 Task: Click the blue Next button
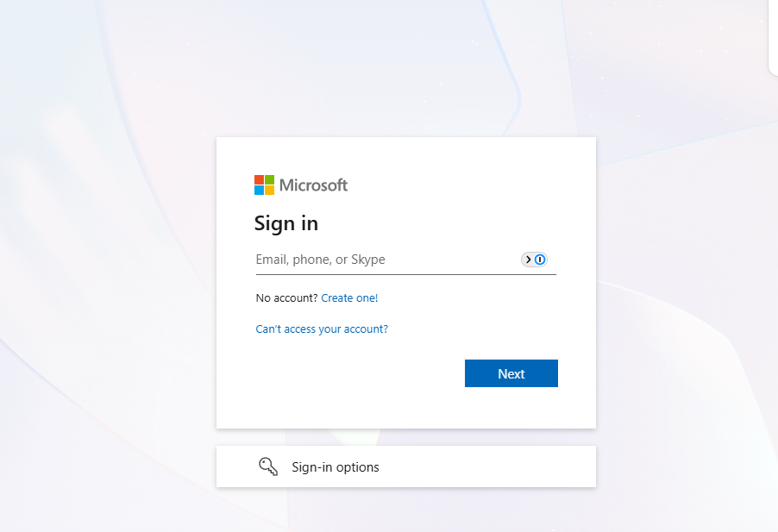(x=511, y=373)
